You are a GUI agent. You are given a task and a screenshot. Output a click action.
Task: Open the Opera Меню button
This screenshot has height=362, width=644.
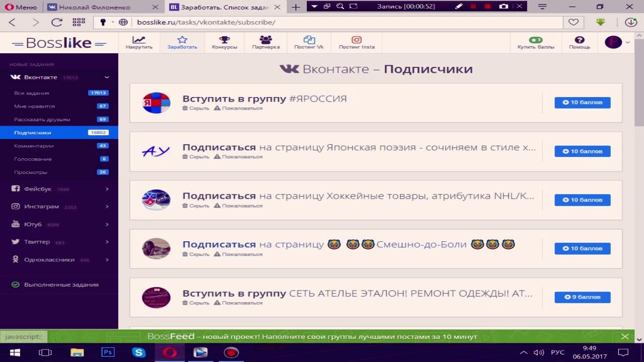pos(21,7)
